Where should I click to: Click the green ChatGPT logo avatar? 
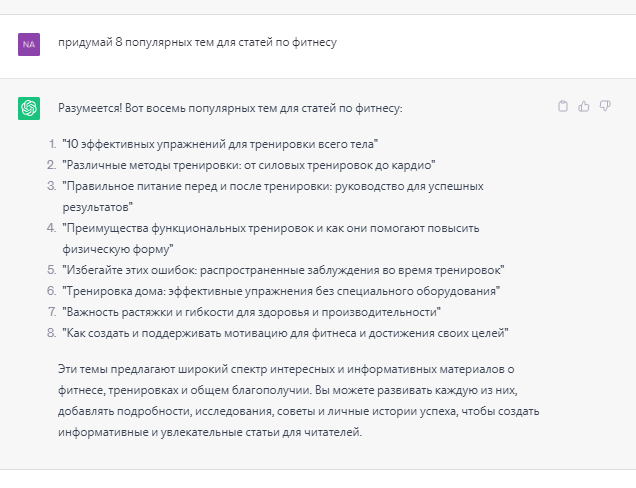coord(29,108)
